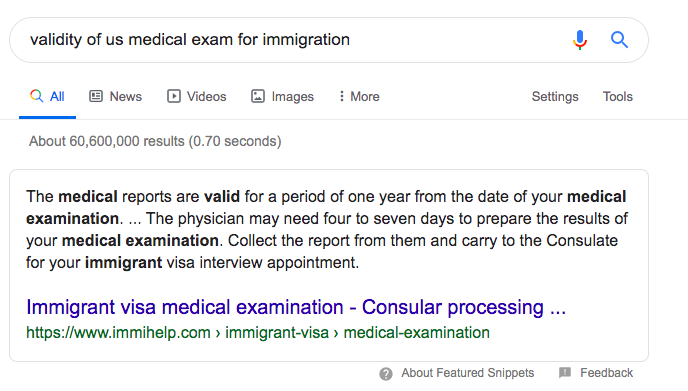This screenshot has height=391, width=688.
Task: Click the play icon beside Videos
Action: point(174,96)
